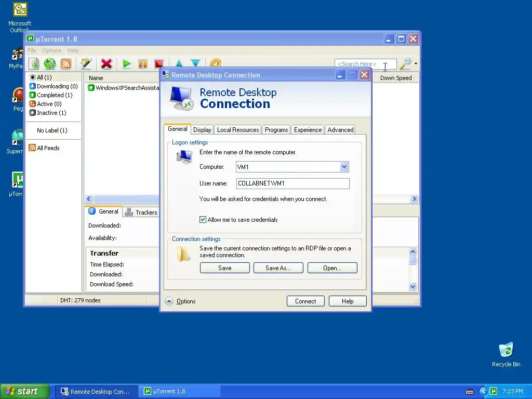The height and width of the screenshot is (399, 532).
Task: Click the tray expand arrow icon
Action: (x=484, y=391)
